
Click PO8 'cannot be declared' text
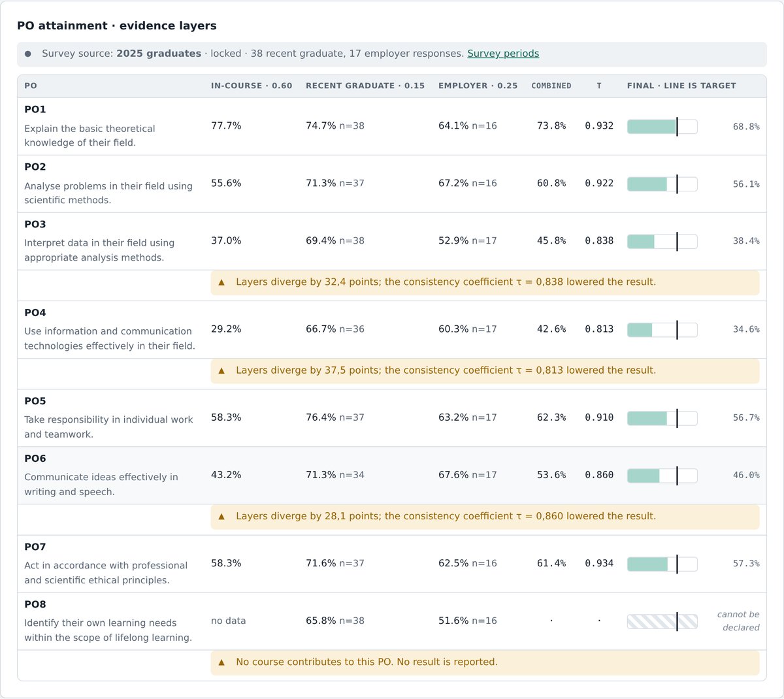click(x=739, y=621)
